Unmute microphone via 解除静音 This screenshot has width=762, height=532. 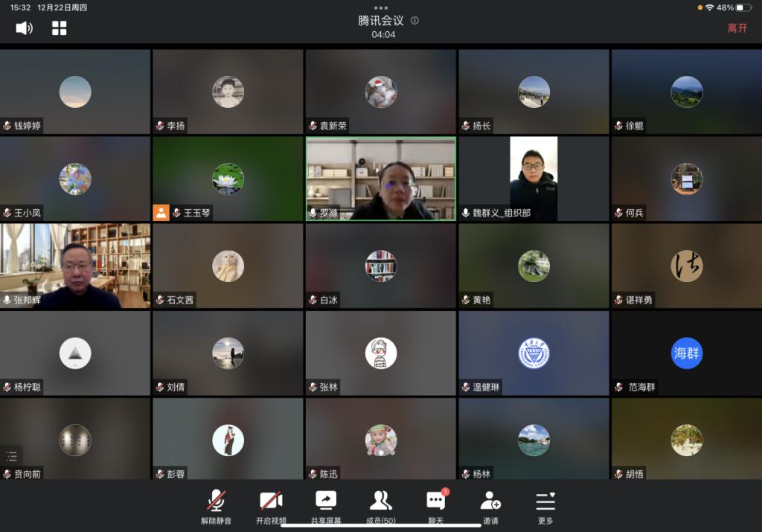click(216, 506)
